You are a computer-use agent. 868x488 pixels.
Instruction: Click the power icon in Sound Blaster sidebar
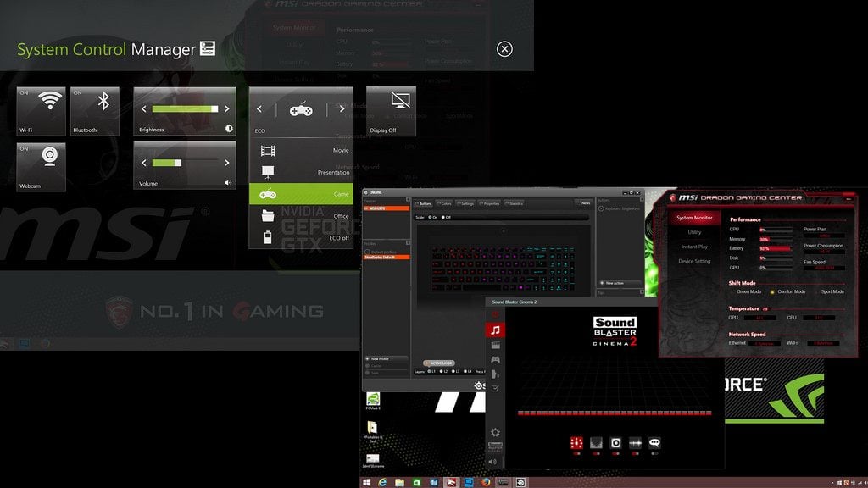[495, 314]
